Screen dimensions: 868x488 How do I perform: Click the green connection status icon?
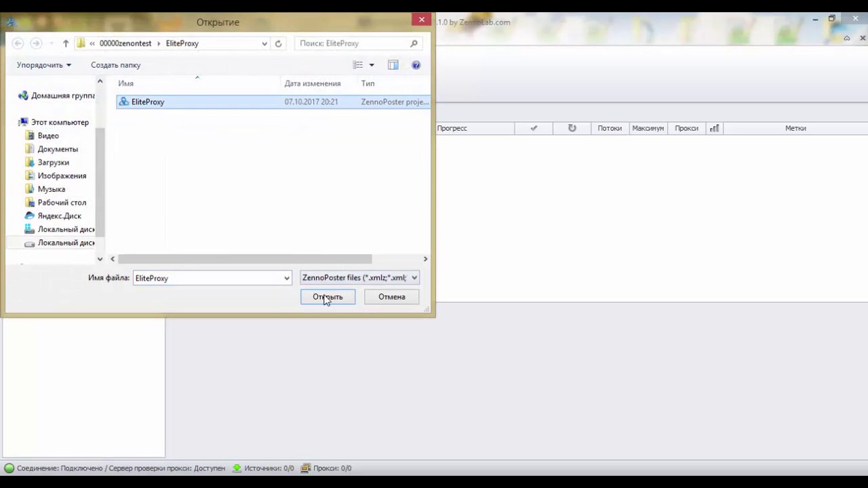click(9, 468)
